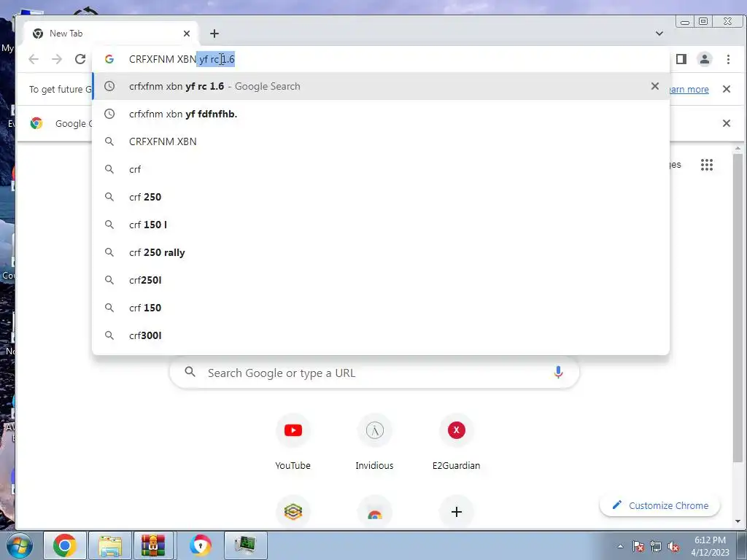This screenshot has width=747, height=560.
Task: Toggle the Chrome side panel icon
Action: (x=681, y=59)
